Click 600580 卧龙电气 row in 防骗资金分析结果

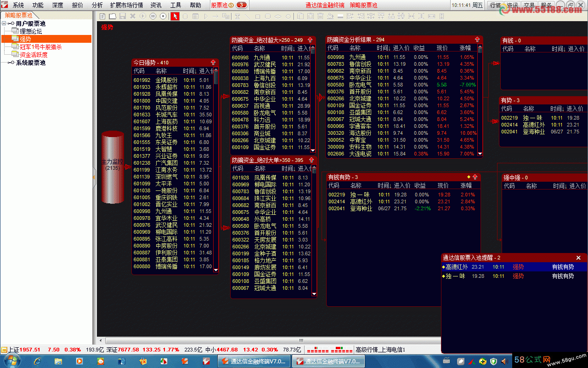coord(401,85)
